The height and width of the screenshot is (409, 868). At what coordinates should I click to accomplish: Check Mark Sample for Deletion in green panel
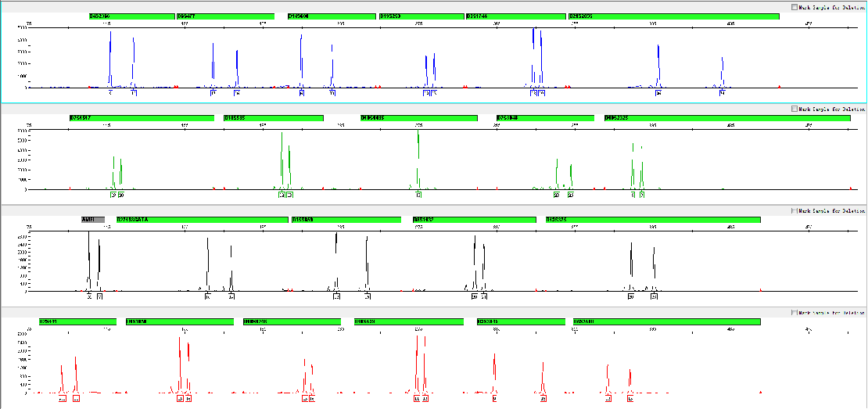point(795,109)
